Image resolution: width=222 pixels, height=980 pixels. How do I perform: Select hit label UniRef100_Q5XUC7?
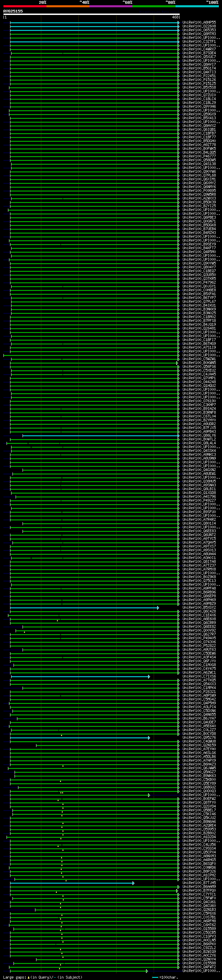click(x=199, y=57)
